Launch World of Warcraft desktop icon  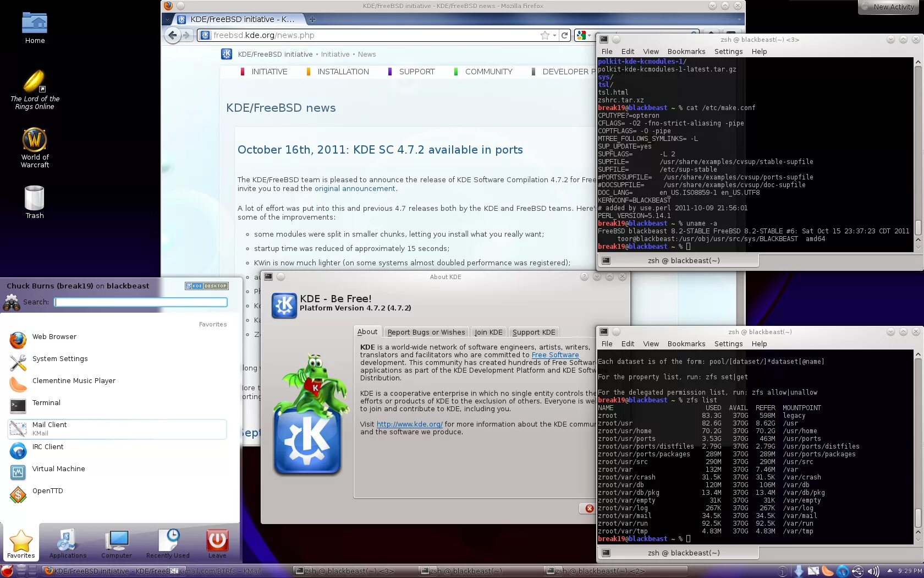click(x=35, y=148)
